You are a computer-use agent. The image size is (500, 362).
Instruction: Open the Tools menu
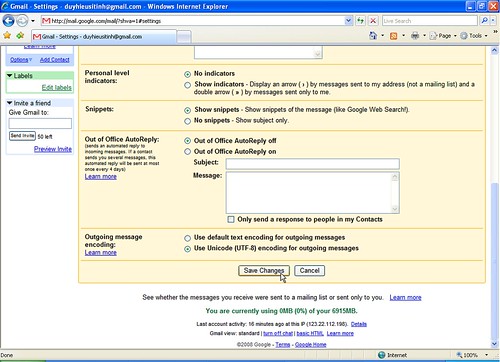[473, 36]
